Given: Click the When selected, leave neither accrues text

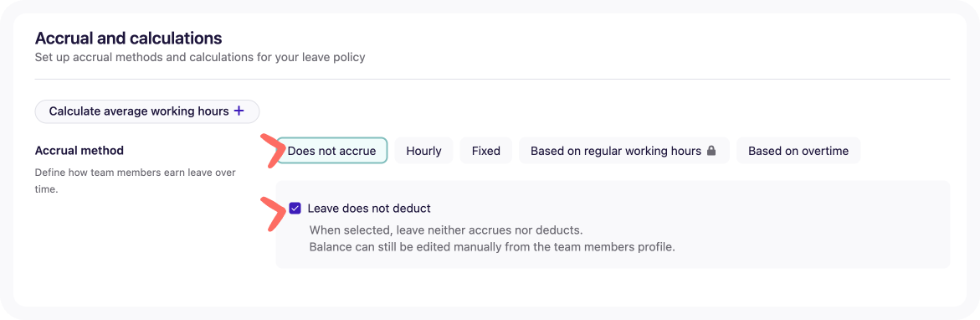Looking at the screenshot, I should [x=446, y=230].
